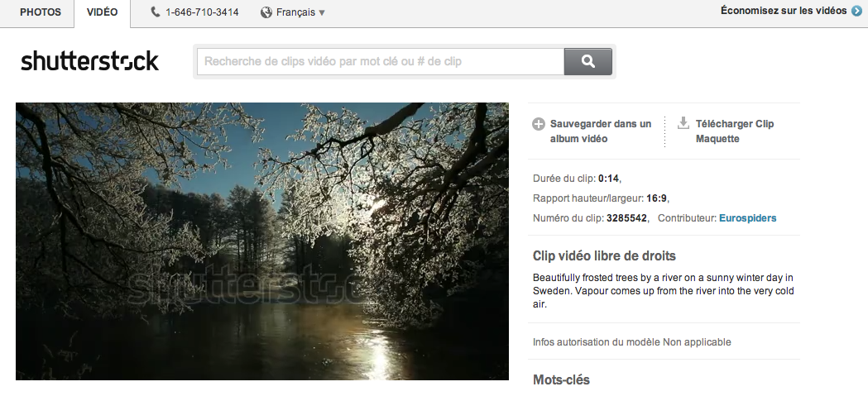The height and width of the screenshot is (396, 868).
Task: Select Télécharger Clip Maquette
Action: 734,131
